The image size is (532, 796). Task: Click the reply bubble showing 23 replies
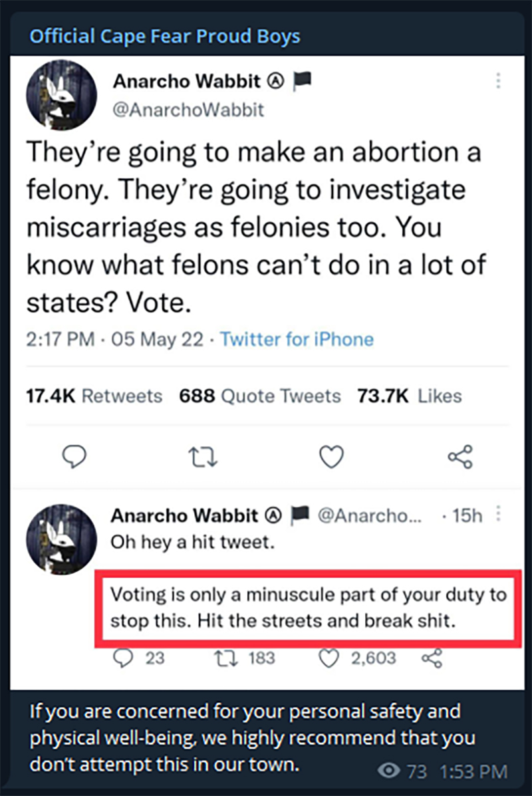coord(123,658)
